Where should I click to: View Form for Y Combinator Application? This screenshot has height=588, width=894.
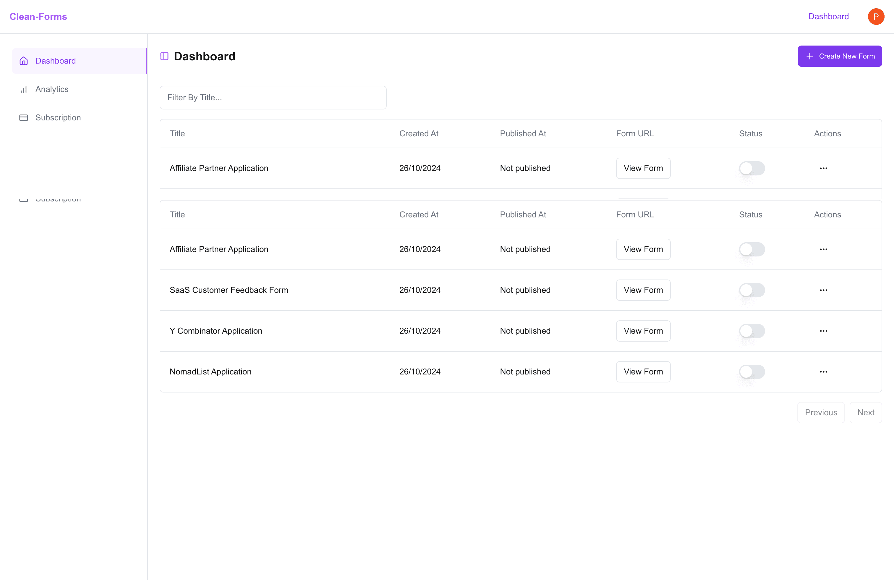click(643, 331)
